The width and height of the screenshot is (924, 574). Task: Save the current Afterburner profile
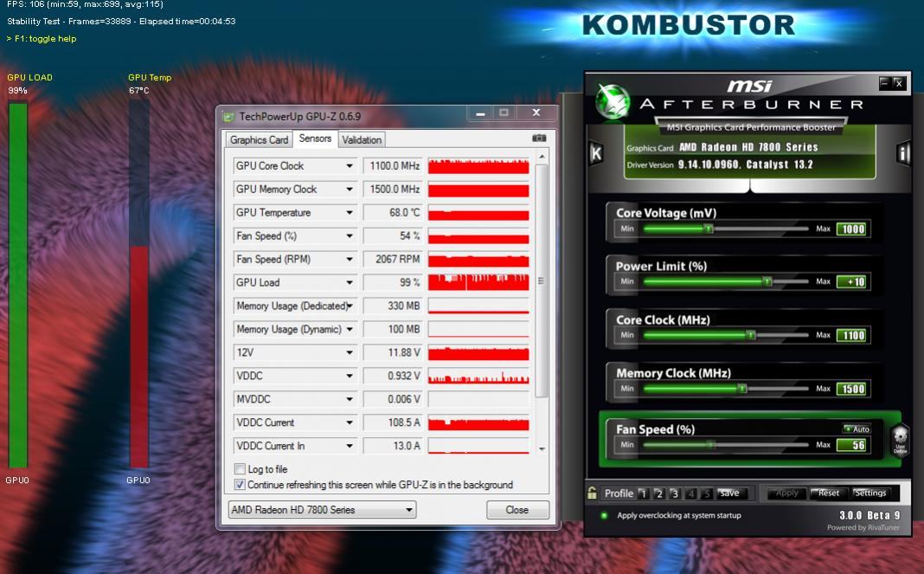[729, 493]
